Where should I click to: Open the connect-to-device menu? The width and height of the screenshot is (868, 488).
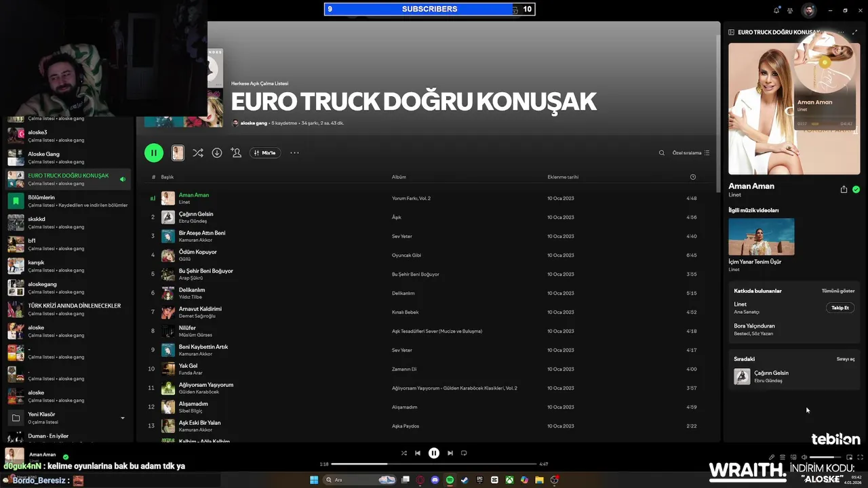pyautogui.click(x=793, y=457)
